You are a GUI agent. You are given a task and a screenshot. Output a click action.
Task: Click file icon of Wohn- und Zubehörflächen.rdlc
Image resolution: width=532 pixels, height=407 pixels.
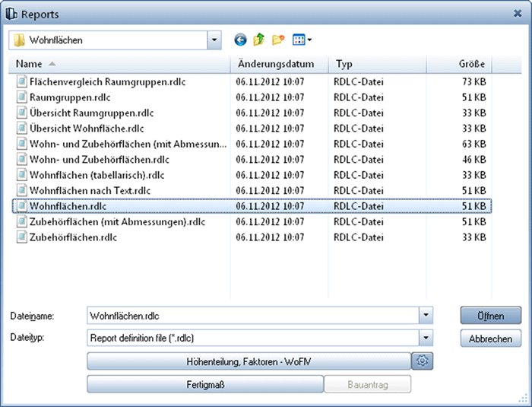pos(22,160)
